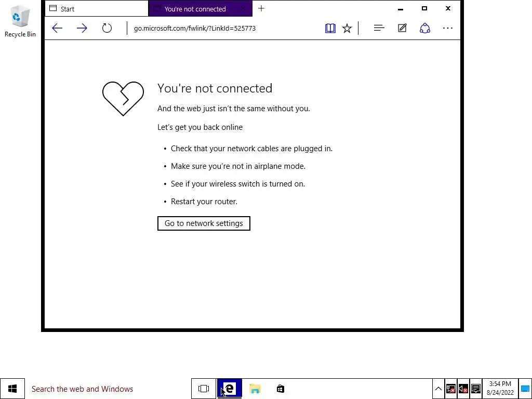
Task: Click the broken heart image
Action: [x=123, y=99]
